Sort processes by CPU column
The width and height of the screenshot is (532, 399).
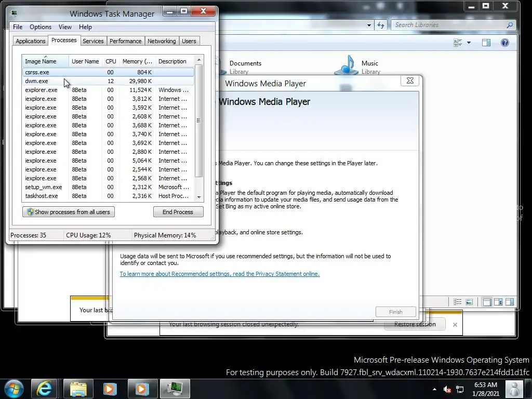[x=111, y=61]
